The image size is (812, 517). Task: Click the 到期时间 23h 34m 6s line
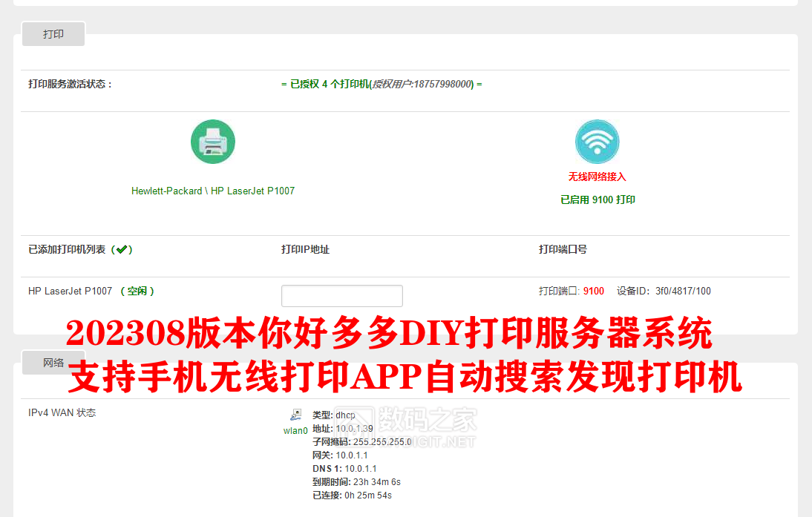tap(357, 482)
